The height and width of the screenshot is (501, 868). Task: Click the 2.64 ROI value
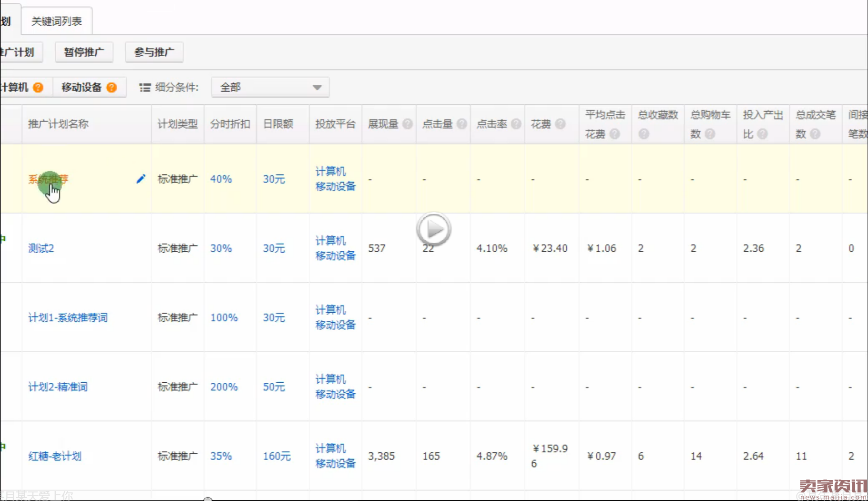(754, 456)
